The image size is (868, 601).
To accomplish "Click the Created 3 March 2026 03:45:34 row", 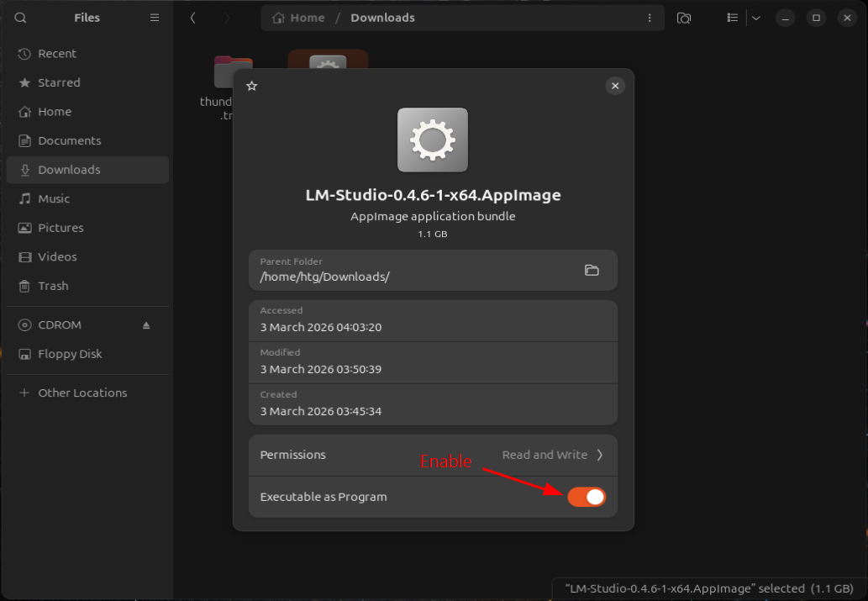I will click(x=433, y=405).
